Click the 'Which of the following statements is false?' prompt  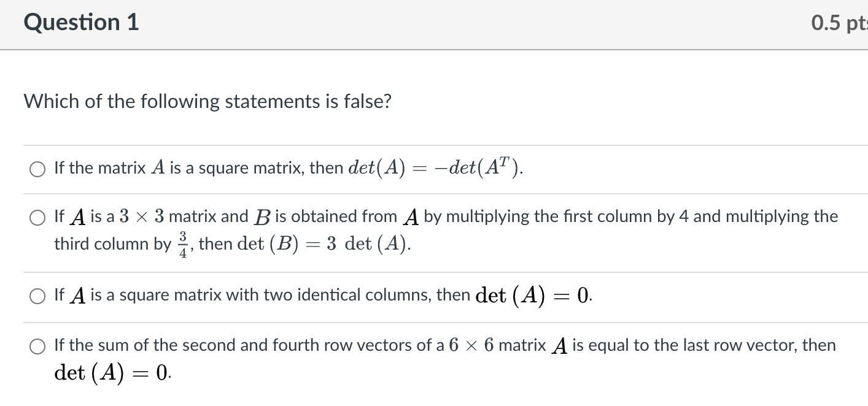[207, 101]
